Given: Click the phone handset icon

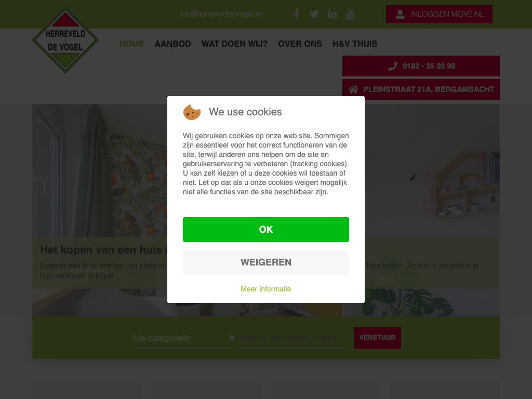Looking at the screenshot, I should click(393, 66).
